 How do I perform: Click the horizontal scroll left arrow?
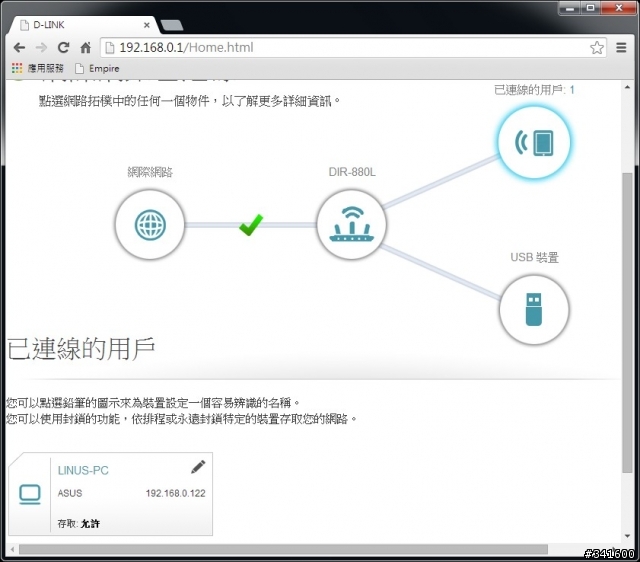[12, 549]
